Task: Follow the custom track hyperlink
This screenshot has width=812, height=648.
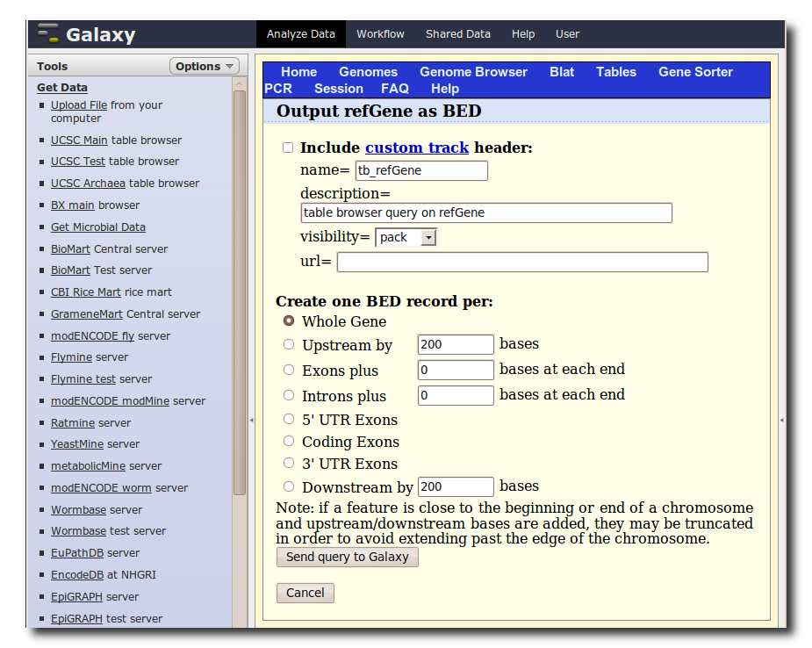Action: point(417,148)
